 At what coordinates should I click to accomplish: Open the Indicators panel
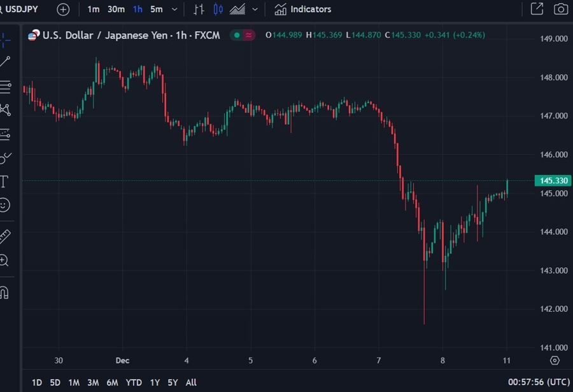303,9
